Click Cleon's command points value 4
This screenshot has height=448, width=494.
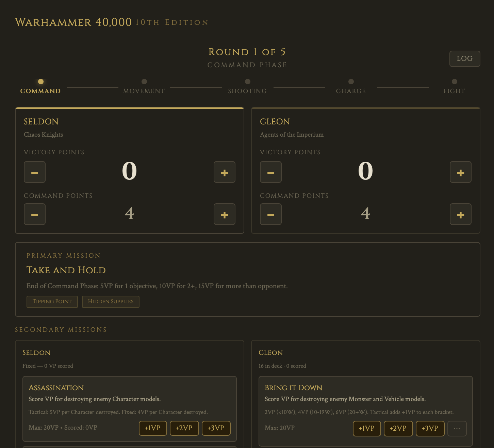coord(365,213)
